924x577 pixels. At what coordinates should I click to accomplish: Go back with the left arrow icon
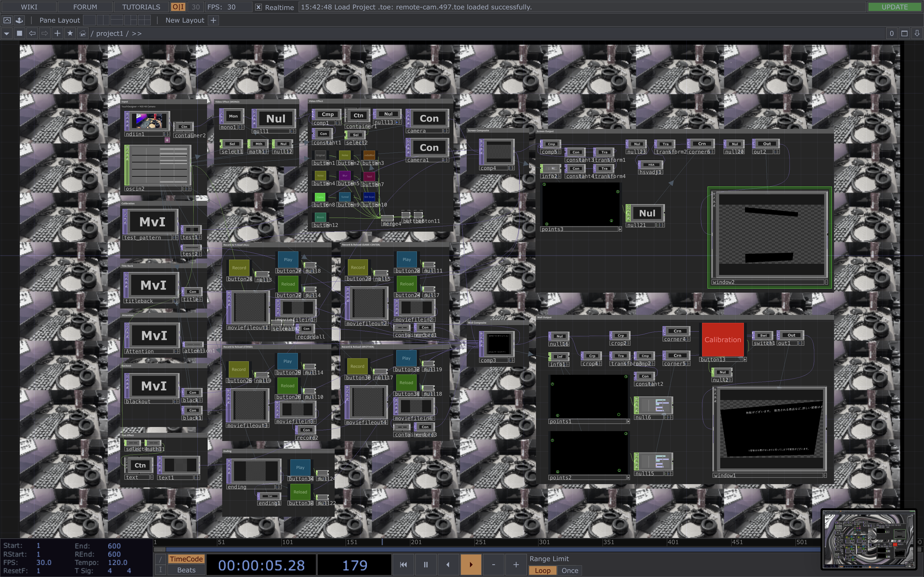tap(32, 34)
